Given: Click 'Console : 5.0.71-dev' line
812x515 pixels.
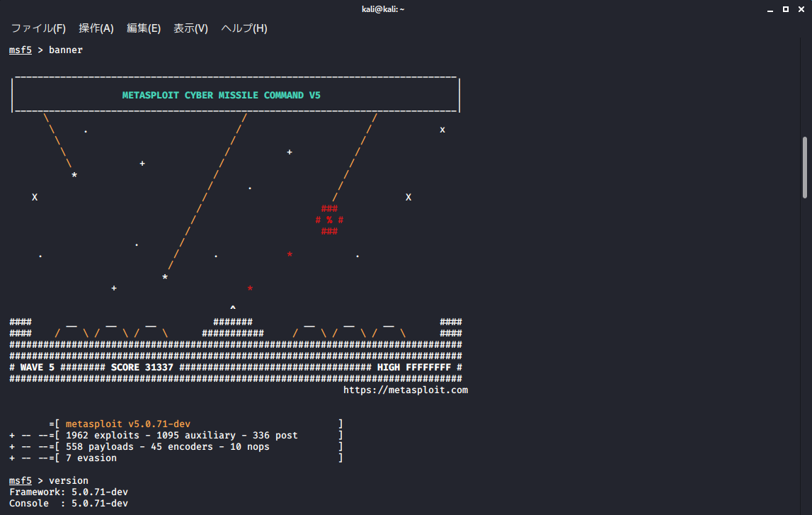Looking at the screenshot, I should (69, 504).
